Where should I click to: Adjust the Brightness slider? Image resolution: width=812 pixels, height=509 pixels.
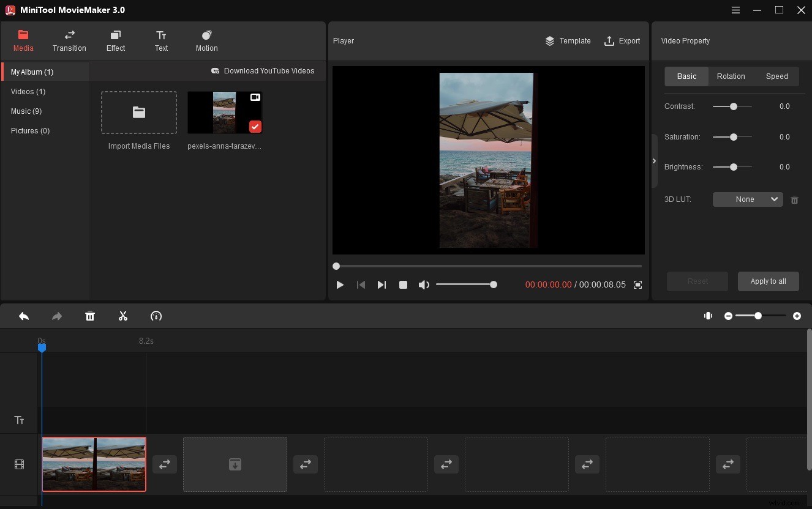pos(732,166)
